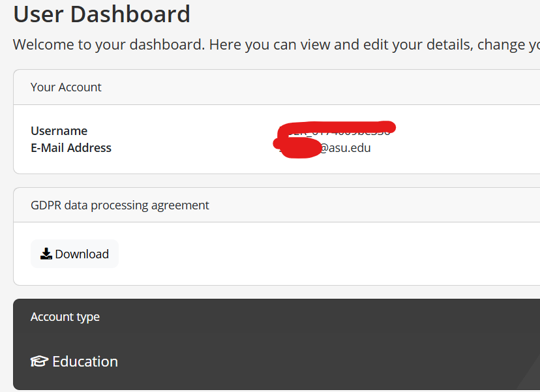The width and height of the screenshot is (540, 392).
Task: Select the "User Dashboard" page heading
Action: tap(102, 14)
